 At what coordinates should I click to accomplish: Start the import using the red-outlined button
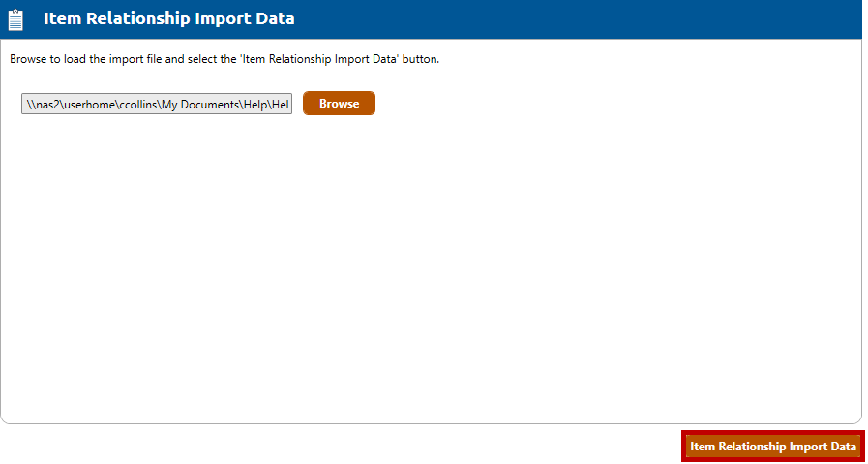pyautogui.click(x=772, y=447)
